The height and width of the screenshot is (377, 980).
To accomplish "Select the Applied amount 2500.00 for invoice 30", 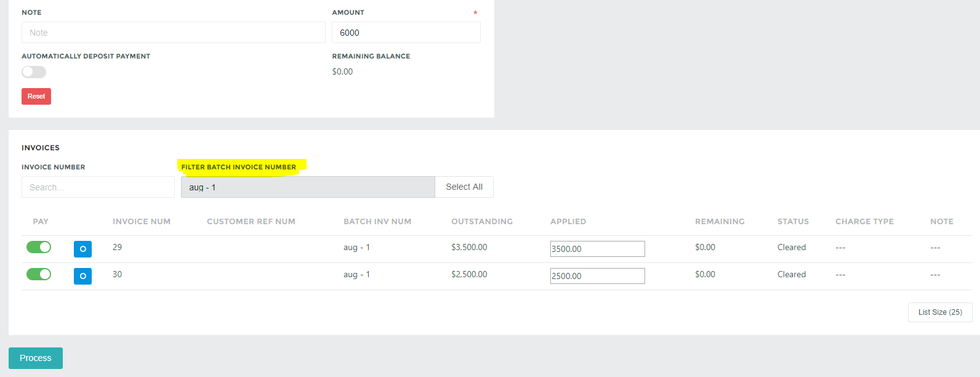I will [596, 275].
